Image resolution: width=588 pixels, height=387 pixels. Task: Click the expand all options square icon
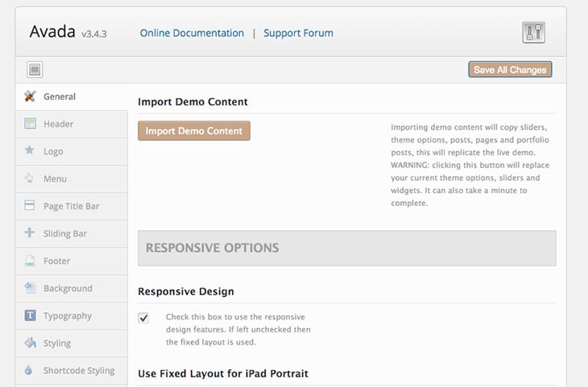tap(35, 69)
